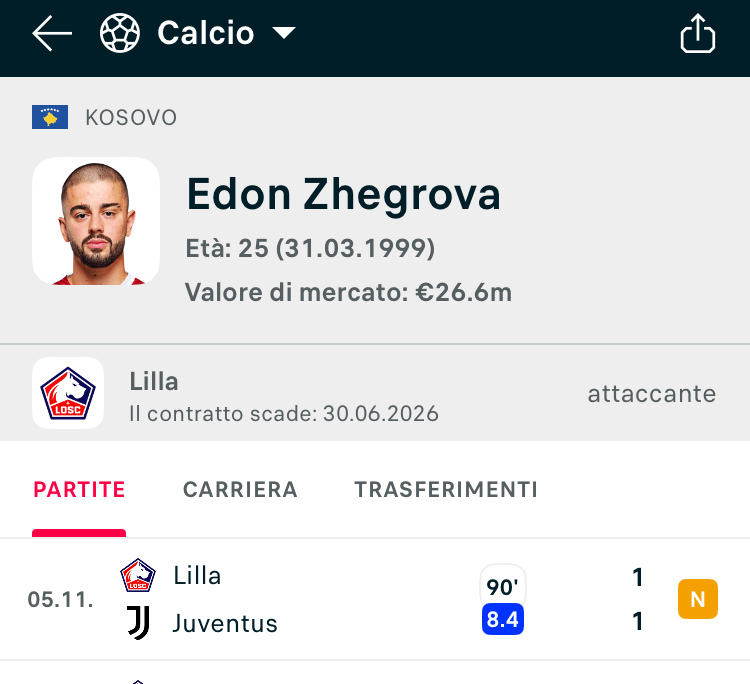
Task: View Edon Zhegrova's profile photo
Action: pos(96,221)
